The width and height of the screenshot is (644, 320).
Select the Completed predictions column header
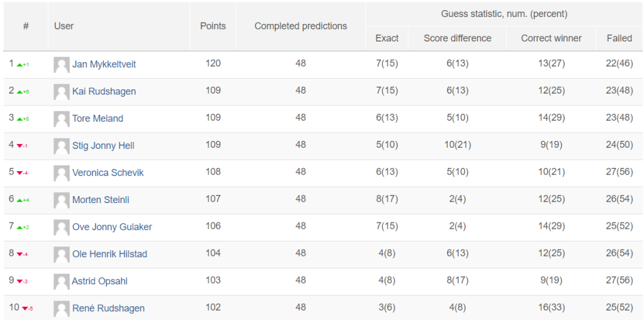click(301, 26)
